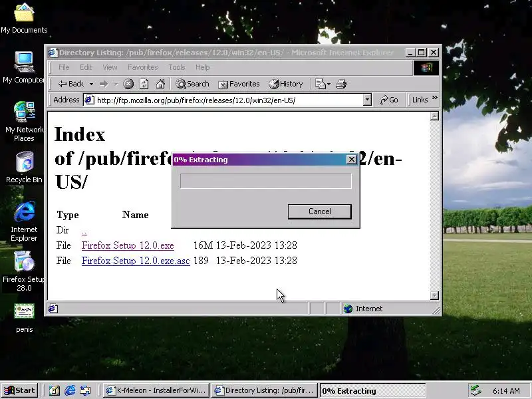Click the extraction progress bar
The height and width of the screenshot is (399, 532).
coord(265,181)
